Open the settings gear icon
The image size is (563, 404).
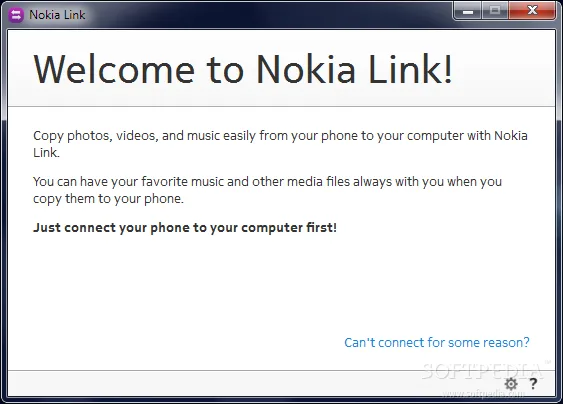coord(511,384)
